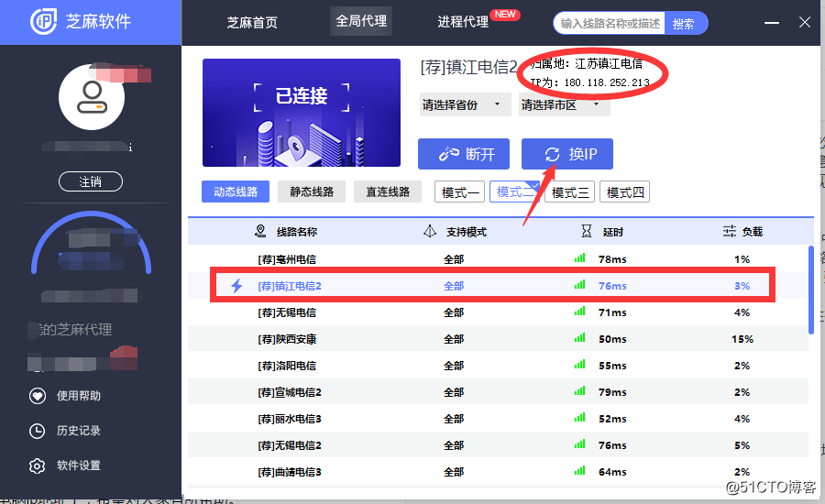Click the lightning icon on 镇江电信2 row
The image size is (825, 504).
click(236, 286)
